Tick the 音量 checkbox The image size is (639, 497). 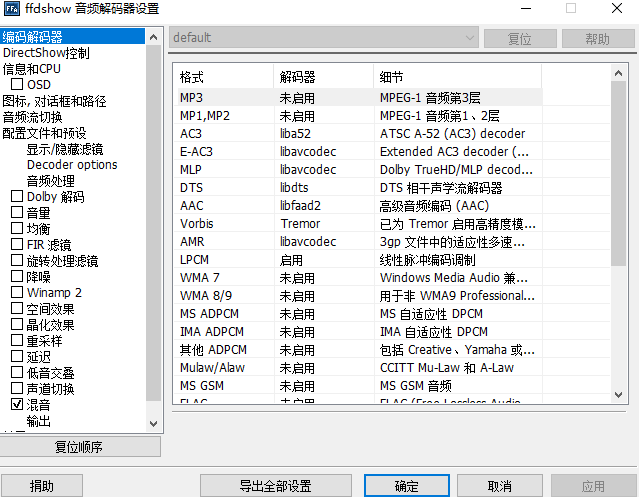click(17, 212)
